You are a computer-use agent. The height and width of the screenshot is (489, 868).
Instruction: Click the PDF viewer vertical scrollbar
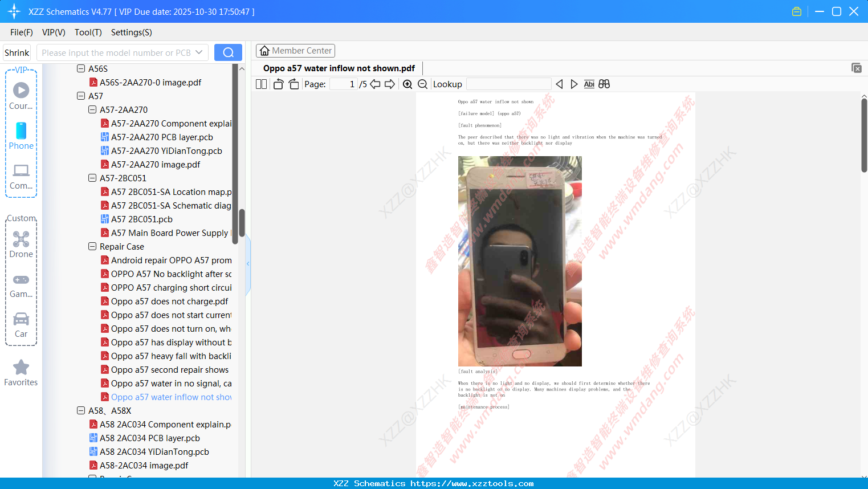coord(864,135)
